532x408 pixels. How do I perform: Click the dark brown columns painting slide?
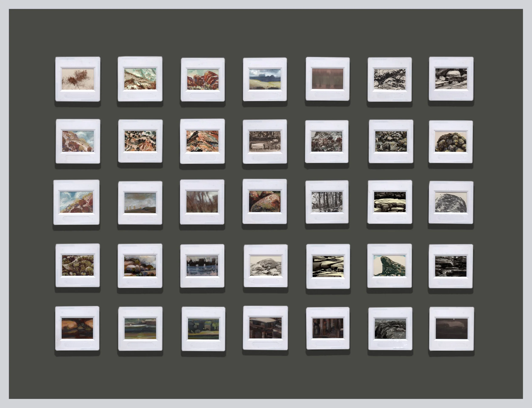(x=328, y=328)
